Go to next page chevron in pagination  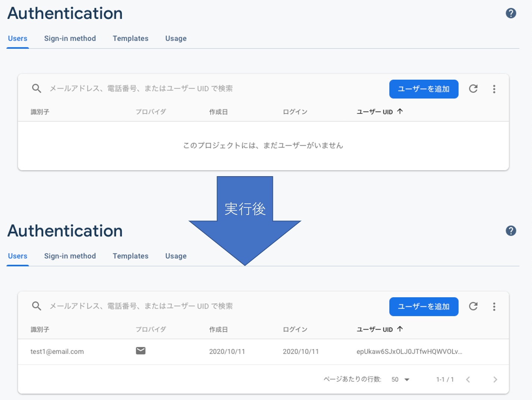point(495,379)
